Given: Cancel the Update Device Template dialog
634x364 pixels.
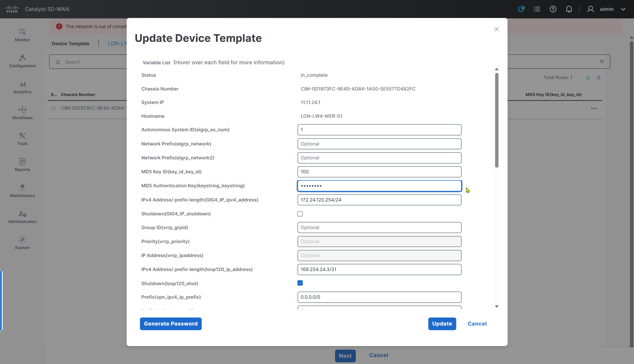Looking at the screenshot, I should 477,324.
